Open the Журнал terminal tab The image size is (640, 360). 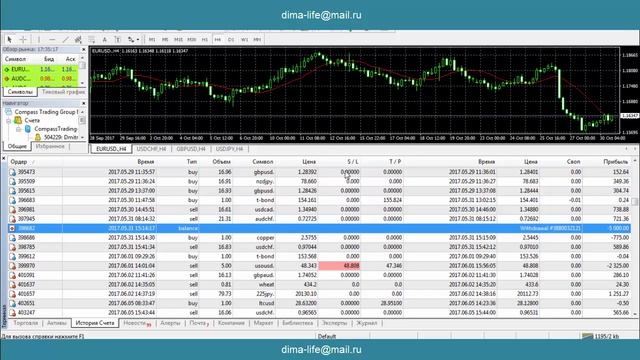click(x=367, y=323)
